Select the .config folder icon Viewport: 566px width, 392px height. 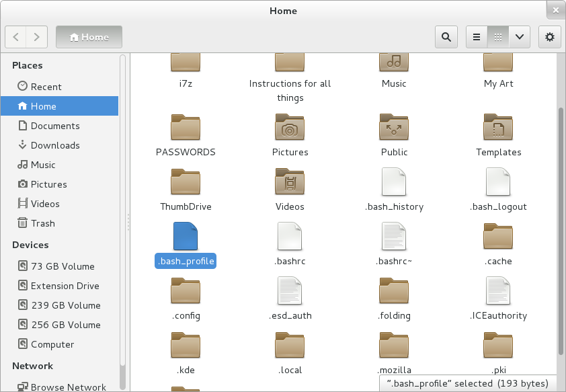point(186,290)
